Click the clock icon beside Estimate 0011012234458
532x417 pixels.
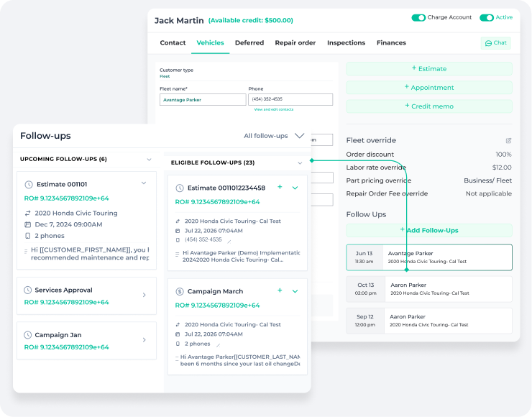coord(180,188)
